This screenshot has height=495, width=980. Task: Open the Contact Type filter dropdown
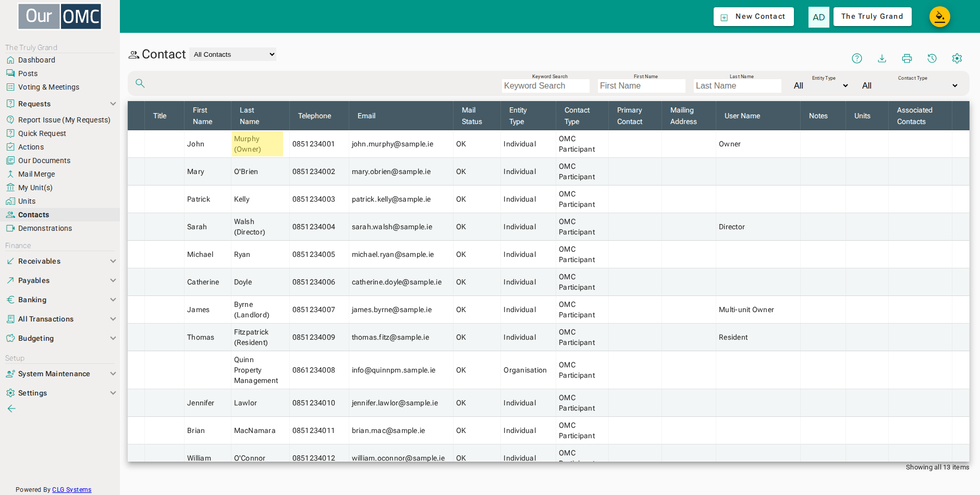[x=910, y=85]
